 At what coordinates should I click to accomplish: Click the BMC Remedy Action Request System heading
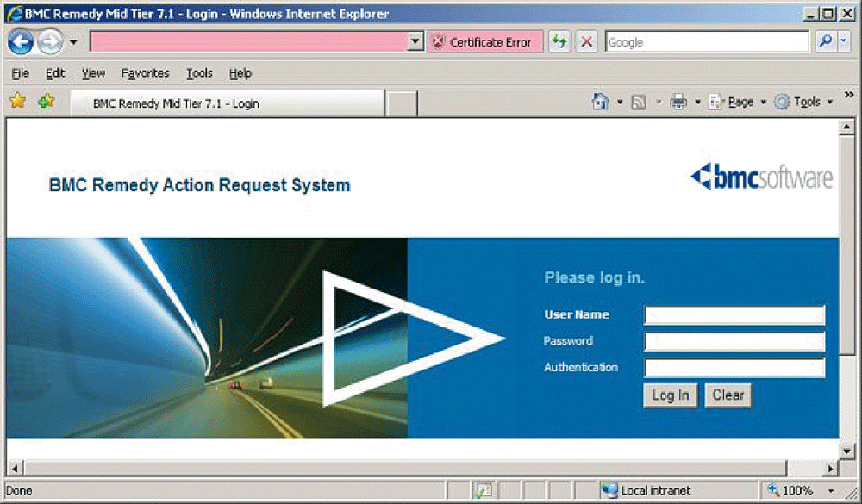200,185
